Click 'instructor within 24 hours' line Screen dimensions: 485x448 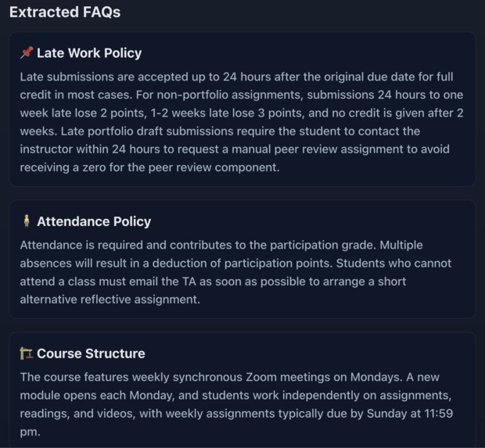(x=235, y=149)
